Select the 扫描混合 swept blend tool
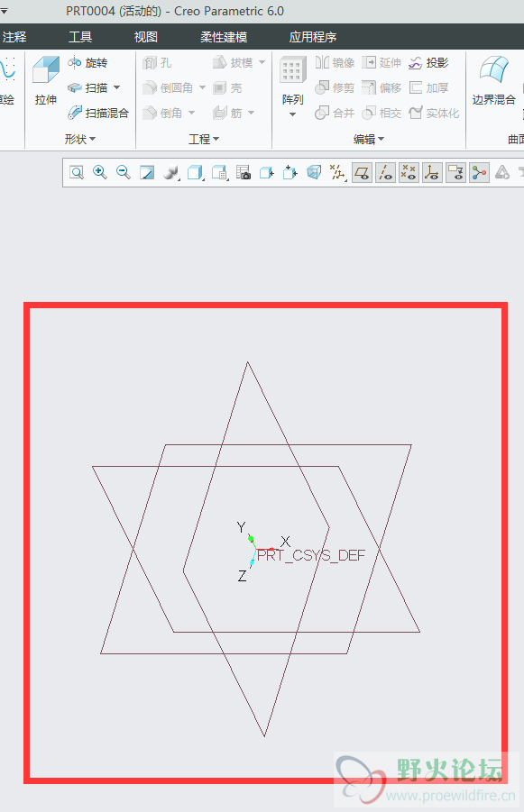This screenshot has width=524, height=812. pos(98,113)
